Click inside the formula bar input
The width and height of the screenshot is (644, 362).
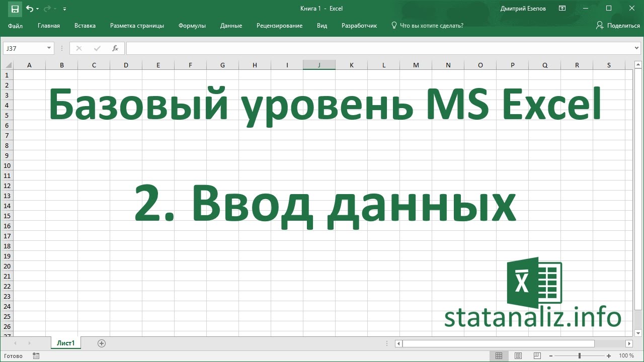[380, 48]
